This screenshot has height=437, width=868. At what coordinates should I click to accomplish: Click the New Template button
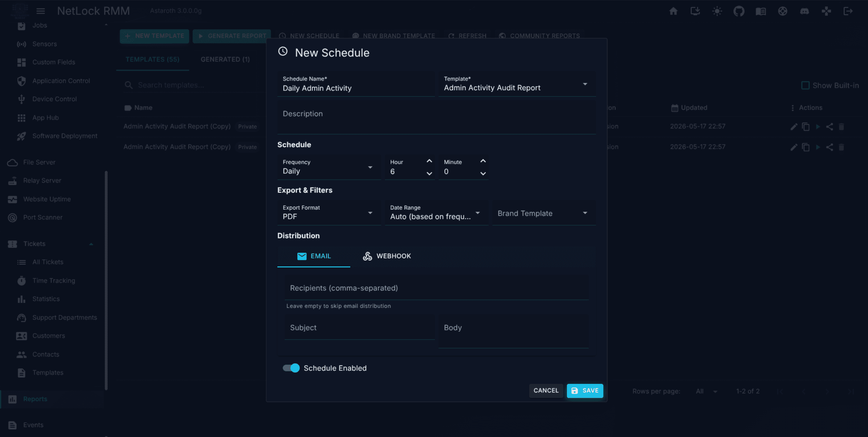pyautogui.click(x=154, y=36)
